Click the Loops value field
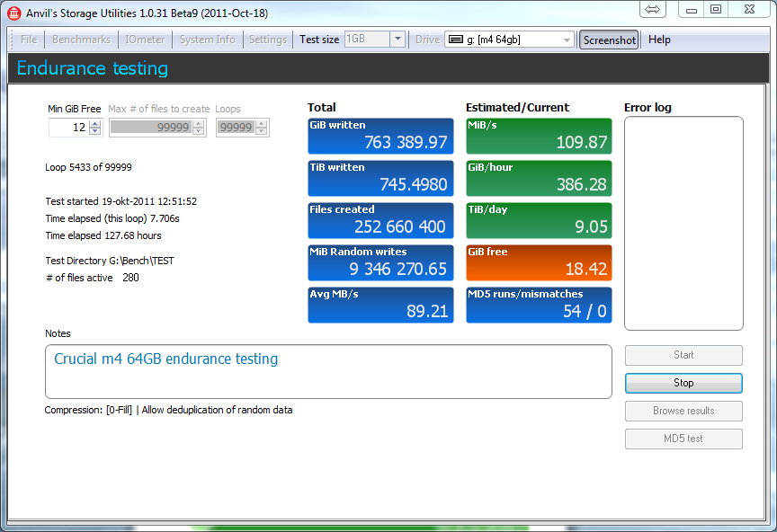 pyautogui.click(x=236, y=128)
